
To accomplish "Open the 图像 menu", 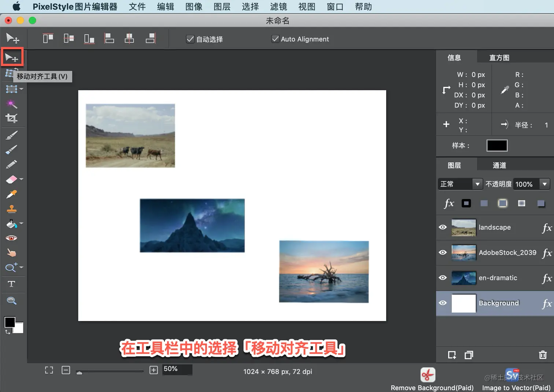I will (194, 7).
